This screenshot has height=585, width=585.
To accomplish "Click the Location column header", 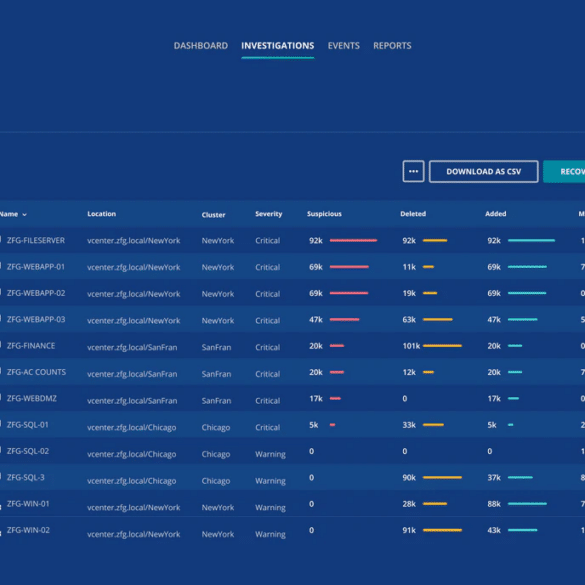I will [x=101, y=214].
